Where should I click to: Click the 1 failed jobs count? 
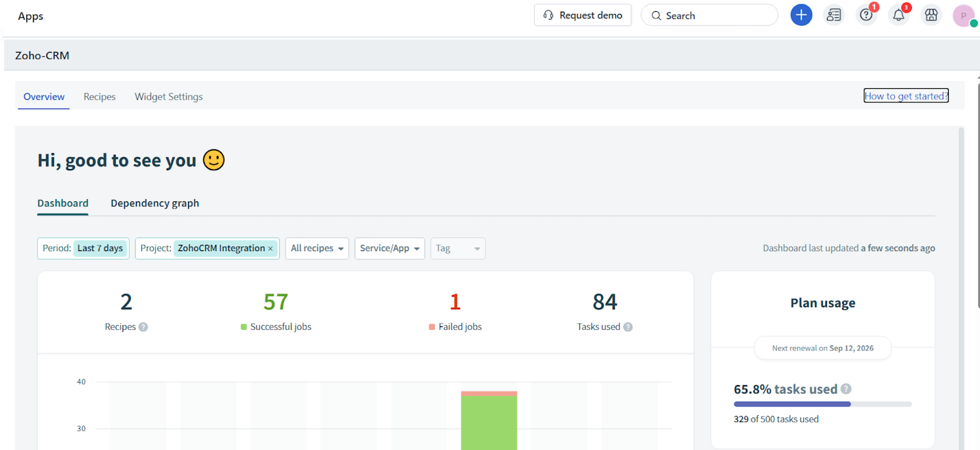click(455, 302)
